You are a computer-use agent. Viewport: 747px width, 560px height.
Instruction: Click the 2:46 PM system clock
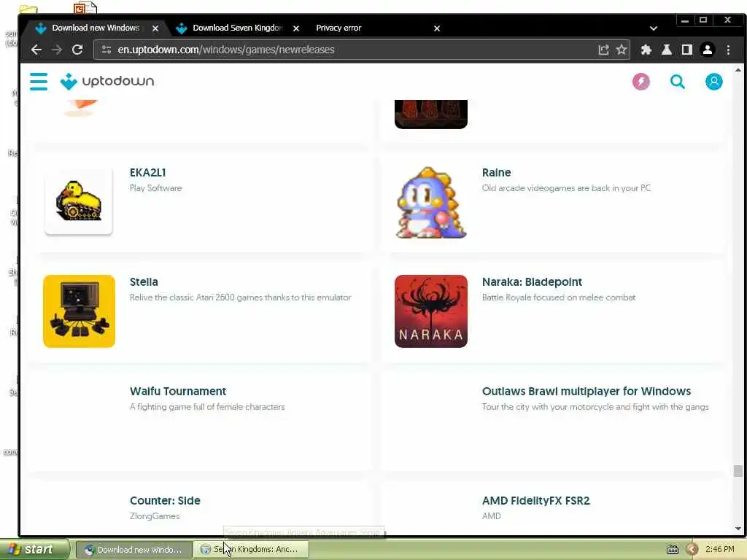point(719,550)
